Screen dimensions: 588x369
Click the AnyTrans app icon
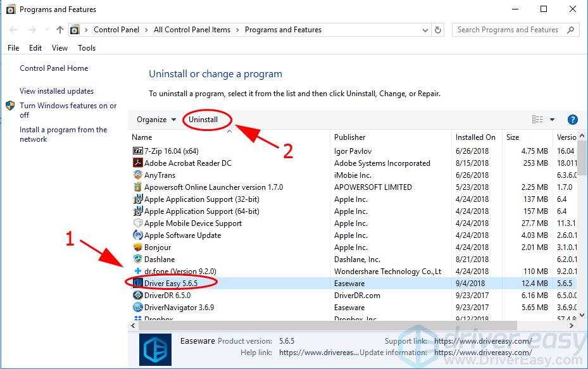click(138, 175)
